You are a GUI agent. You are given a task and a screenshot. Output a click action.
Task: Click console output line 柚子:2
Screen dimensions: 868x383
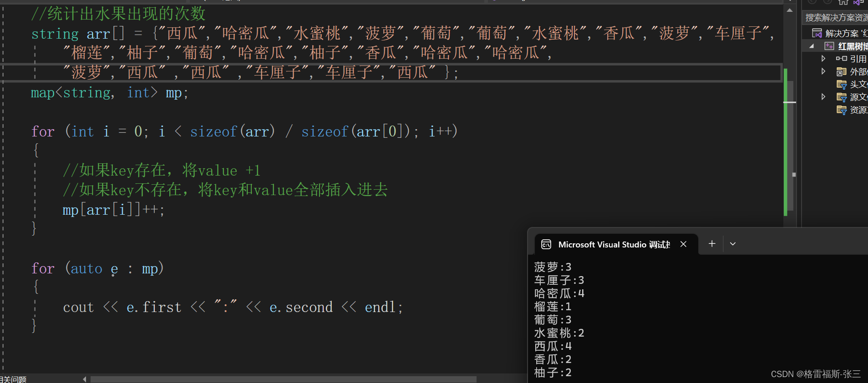point(553,372)
